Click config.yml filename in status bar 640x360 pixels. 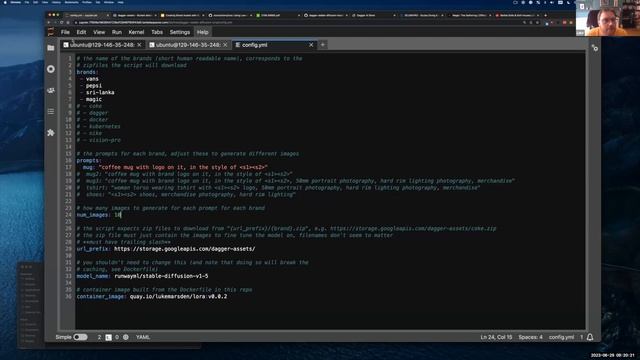click(561, 337)
